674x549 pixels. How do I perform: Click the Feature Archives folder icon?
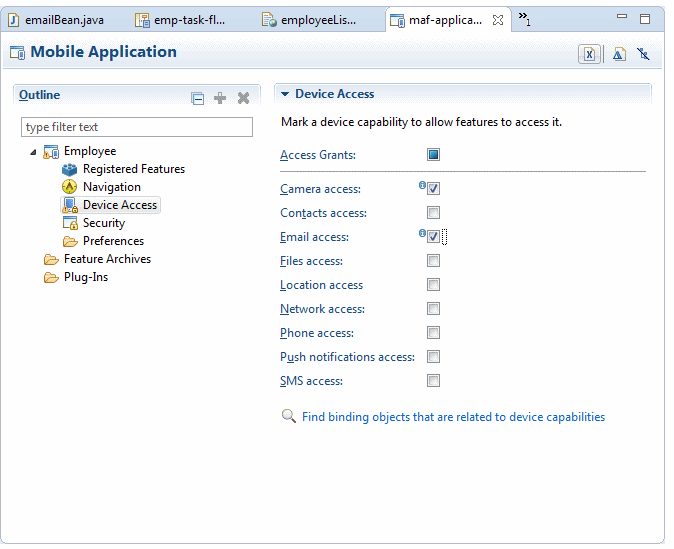(x=51, y=259)
